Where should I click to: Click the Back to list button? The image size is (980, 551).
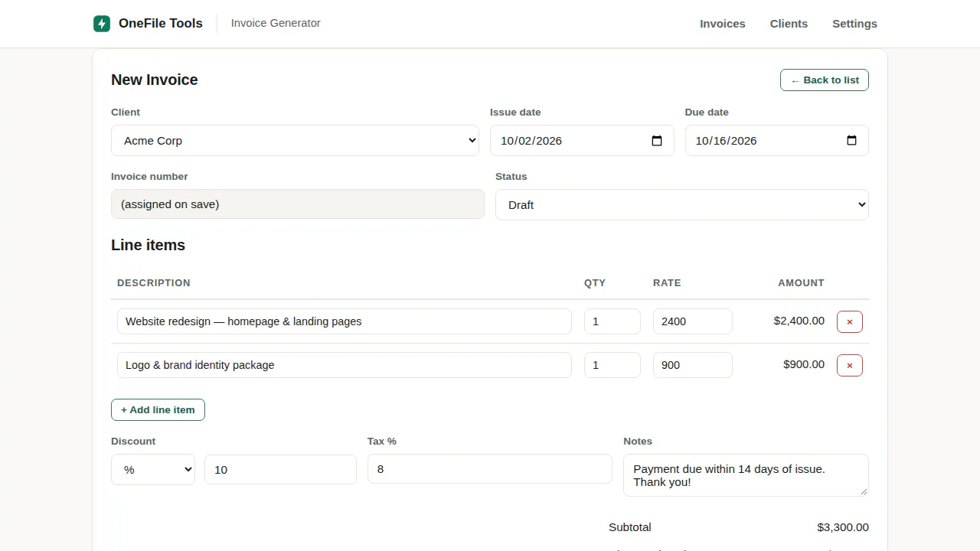coord(825,80)
